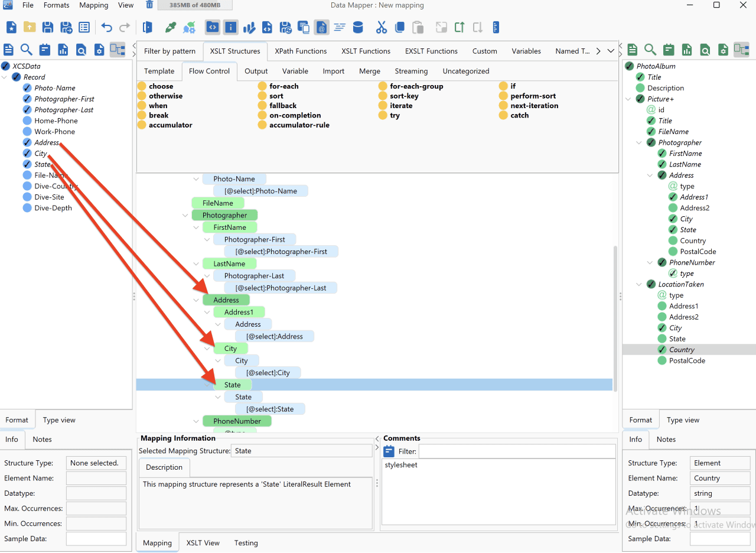This screenshot has width=756, height=553.
Task: Click the green document icon above PhotoAlbum
Action: pos(632,50)
